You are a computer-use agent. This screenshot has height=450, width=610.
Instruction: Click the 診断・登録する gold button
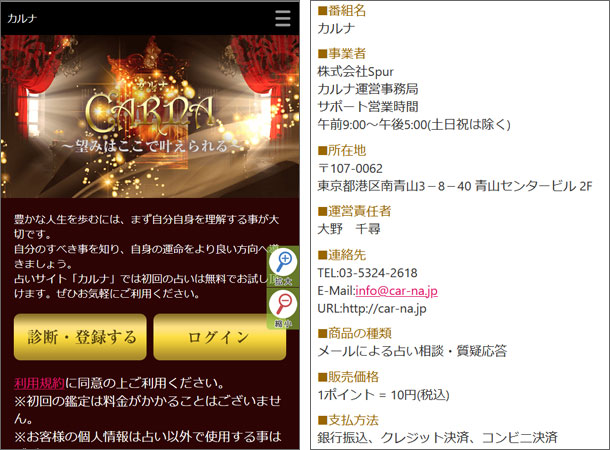pos(80,337)
